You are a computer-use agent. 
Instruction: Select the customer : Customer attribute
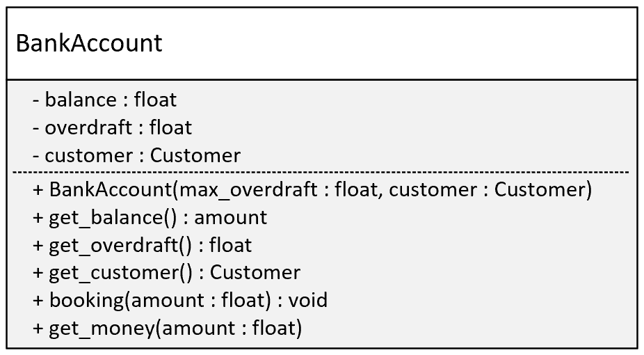coord(137,156)
